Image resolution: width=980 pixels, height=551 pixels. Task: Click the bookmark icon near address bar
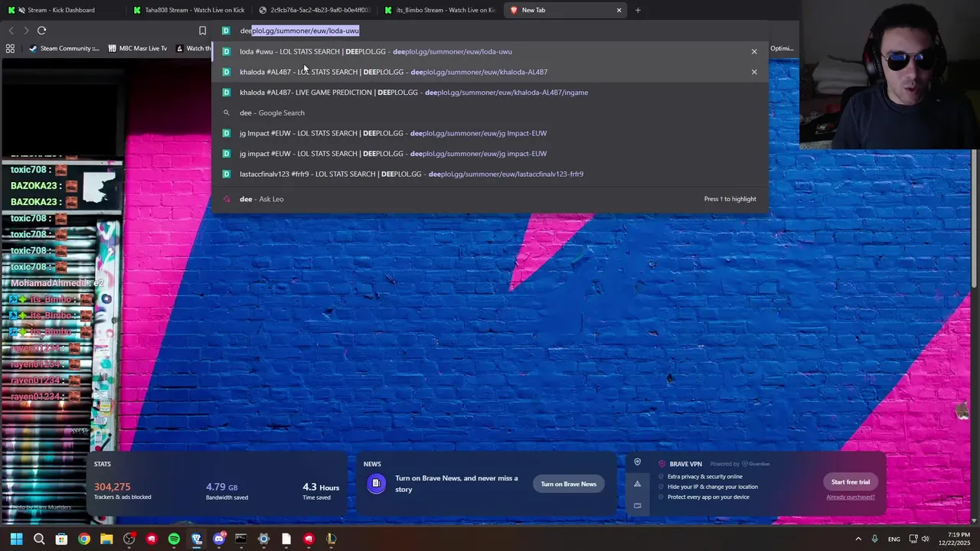tap(202, 31)
